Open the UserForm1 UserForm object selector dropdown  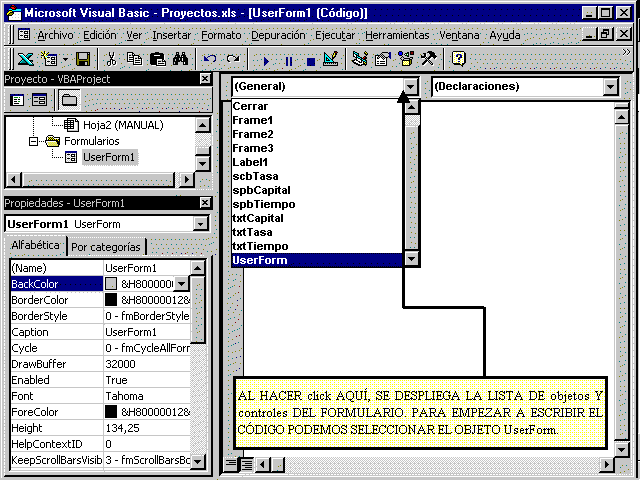(x=200, y=224)
